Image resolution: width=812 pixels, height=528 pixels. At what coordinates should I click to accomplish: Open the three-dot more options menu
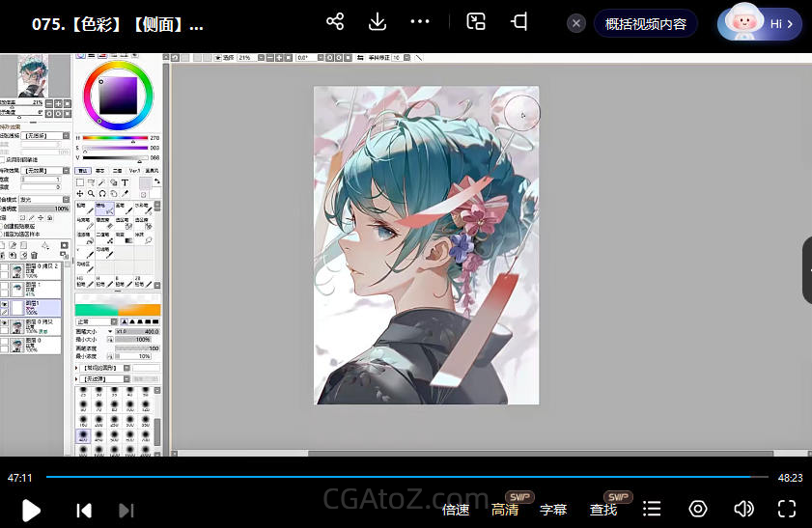pos(419,22)
